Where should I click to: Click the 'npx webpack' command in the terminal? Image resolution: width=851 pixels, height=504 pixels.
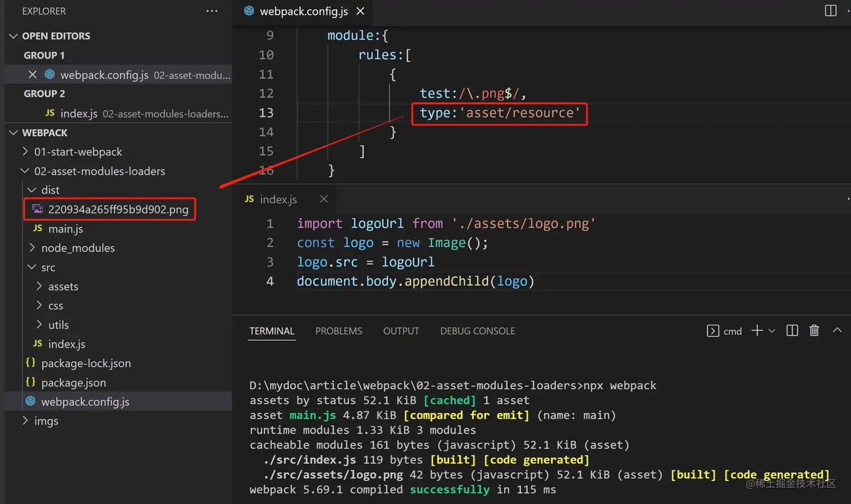(620, 385)
